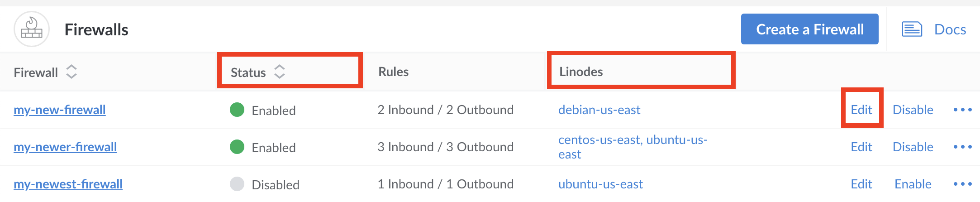Click the Docs document icon
Screen dimensions: 980x202
click(912, 29)
